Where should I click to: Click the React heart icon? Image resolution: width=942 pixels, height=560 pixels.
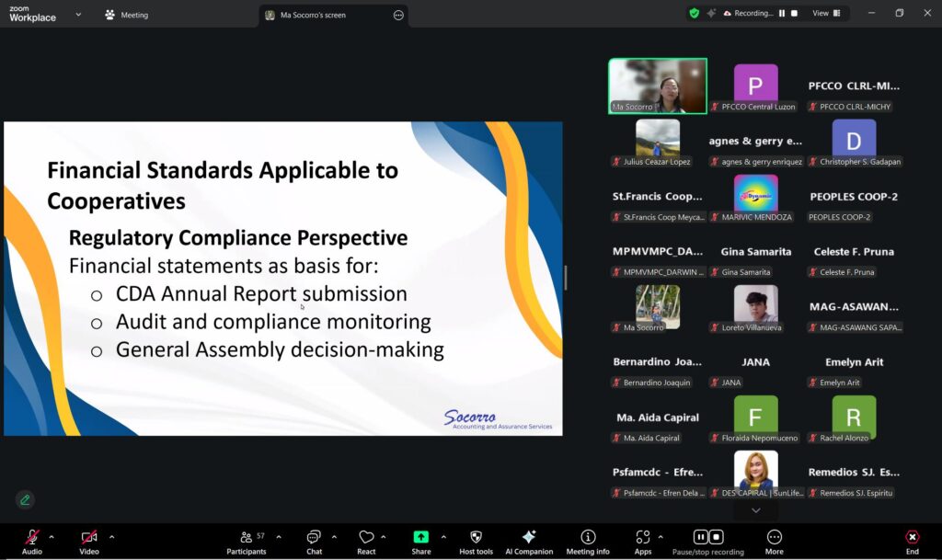click(366, 538)
